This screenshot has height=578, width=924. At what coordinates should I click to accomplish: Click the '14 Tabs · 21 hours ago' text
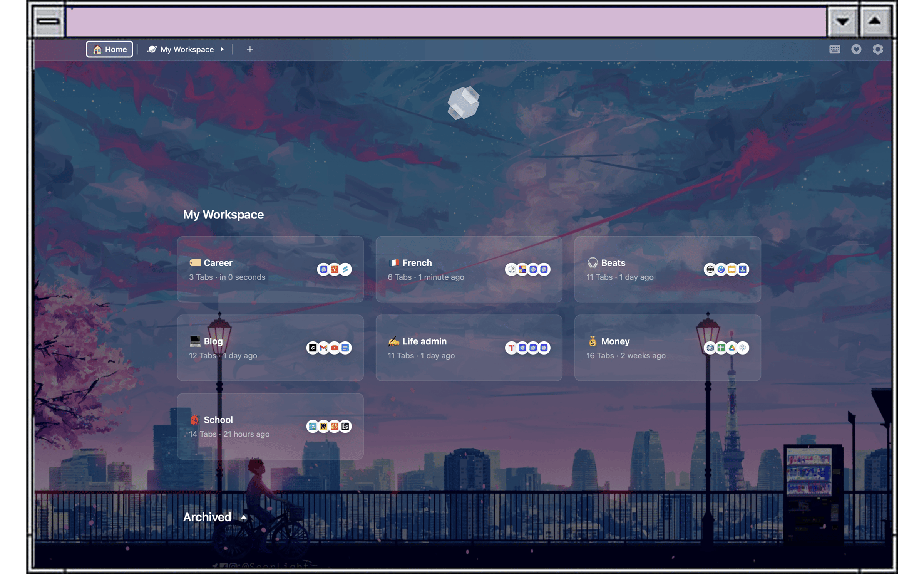229,434
